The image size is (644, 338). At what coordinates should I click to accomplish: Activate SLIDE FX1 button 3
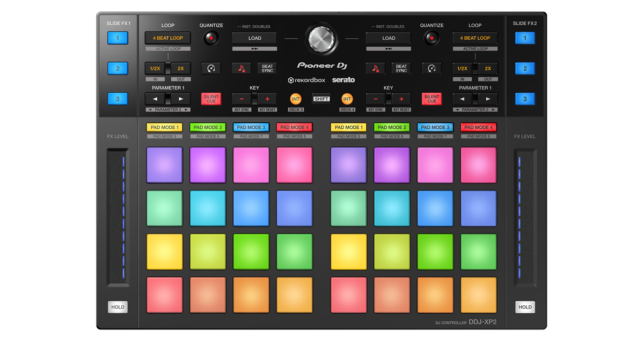(118, 99)
